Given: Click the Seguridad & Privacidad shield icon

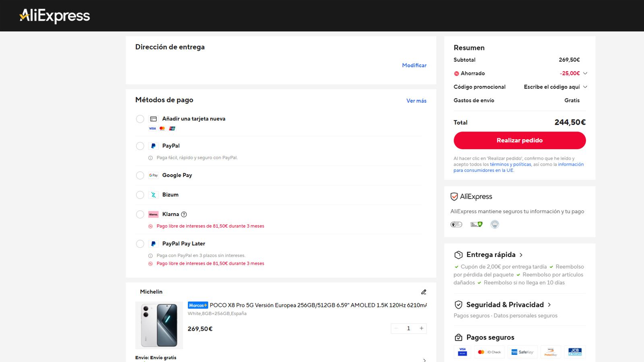Looking at the screenshot, I should pos(458,305).
